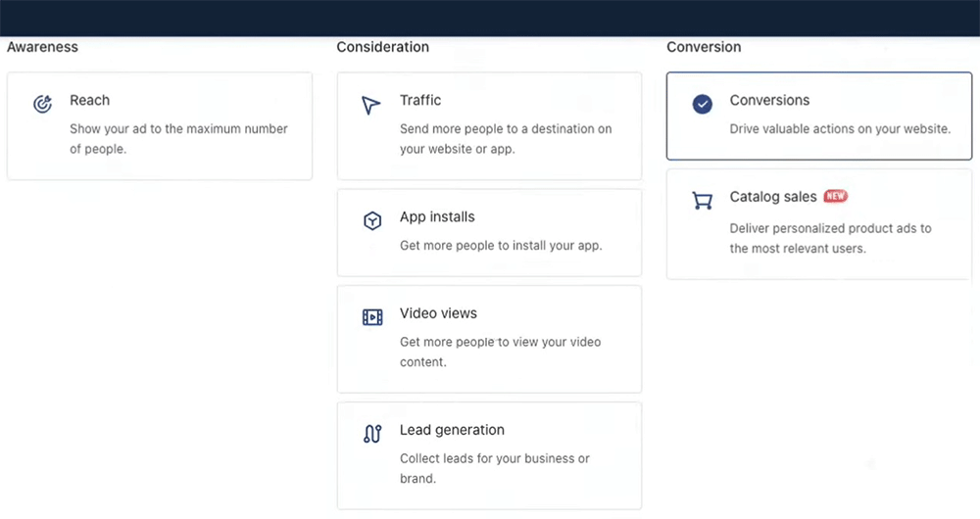Click the Conversions title text
Screen dimensions: 980x519
tap(769, 100)
